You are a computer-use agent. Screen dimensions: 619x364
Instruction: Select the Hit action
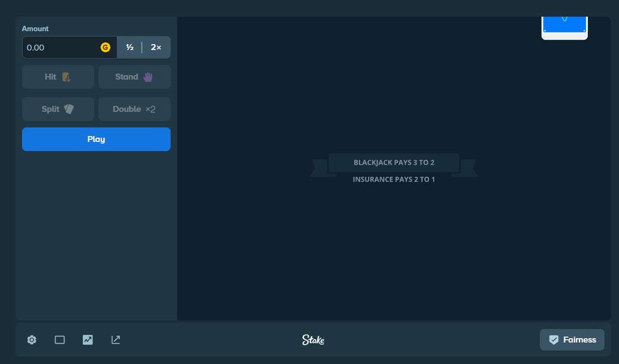(58, 77)
